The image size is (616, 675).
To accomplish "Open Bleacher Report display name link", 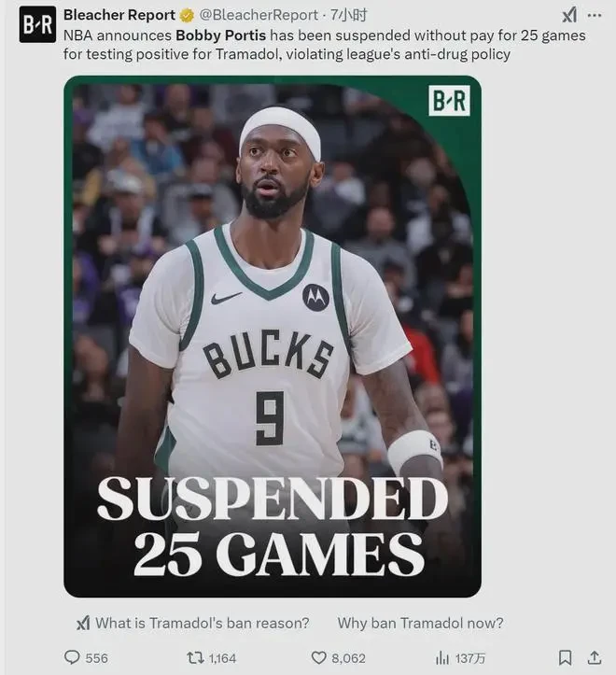I will click(x=119, y=15).
